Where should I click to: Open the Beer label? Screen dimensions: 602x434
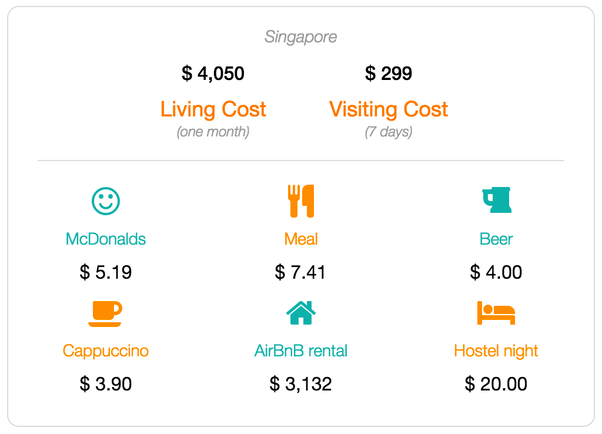tap(496, 239)
